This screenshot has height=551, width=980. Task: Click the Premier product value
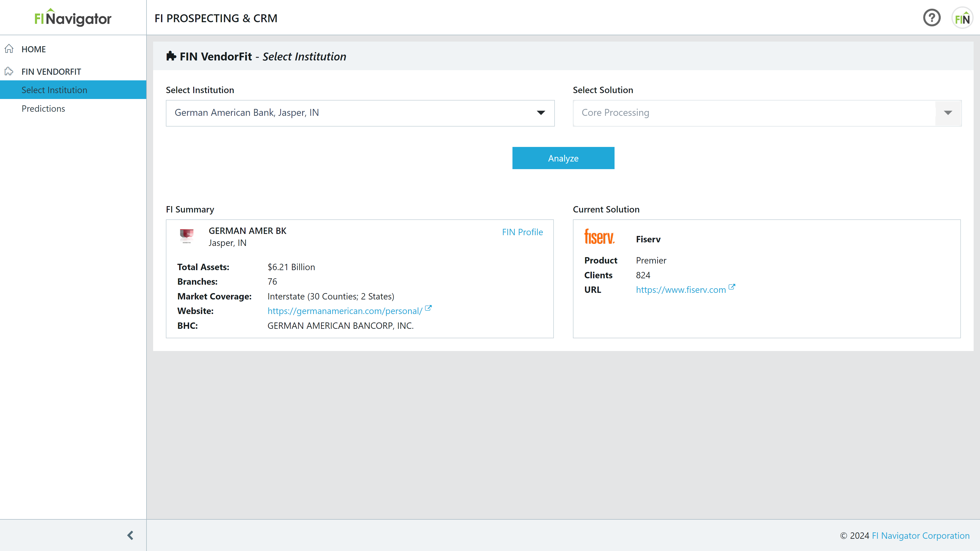click(651, 260)
